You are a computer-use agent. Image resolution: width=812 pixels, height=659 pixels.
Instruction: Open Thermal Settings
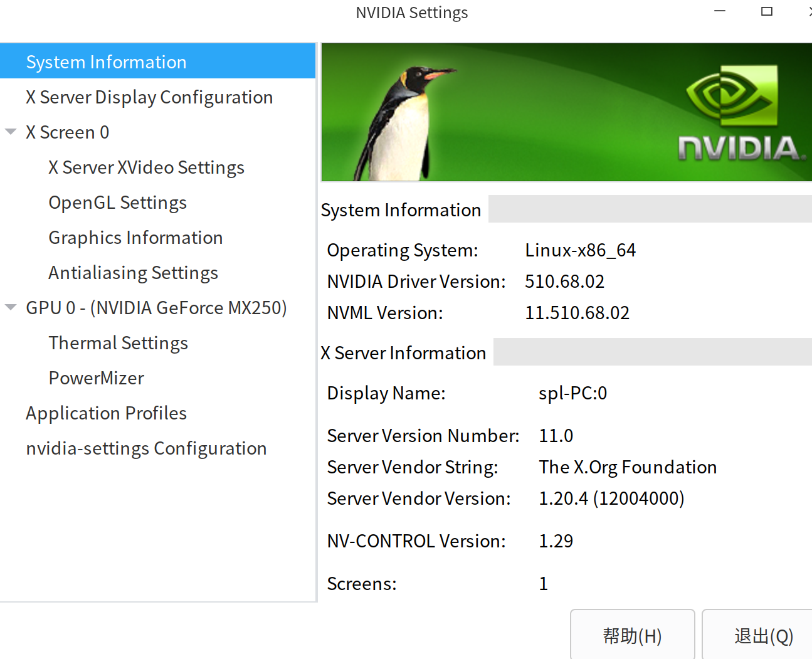pos(118,343)
